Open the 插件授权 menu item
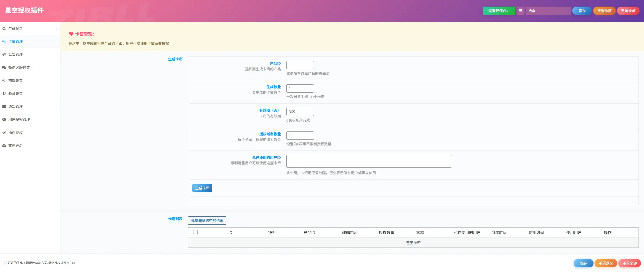644x272 pixels. [x=15, y=133]
